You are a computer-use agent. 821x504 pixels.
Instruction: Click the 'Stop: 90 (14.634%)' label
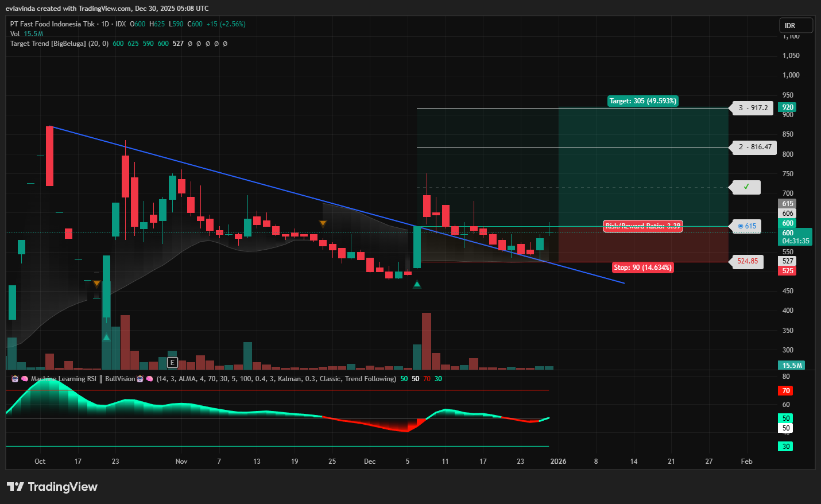pos(642,267)
